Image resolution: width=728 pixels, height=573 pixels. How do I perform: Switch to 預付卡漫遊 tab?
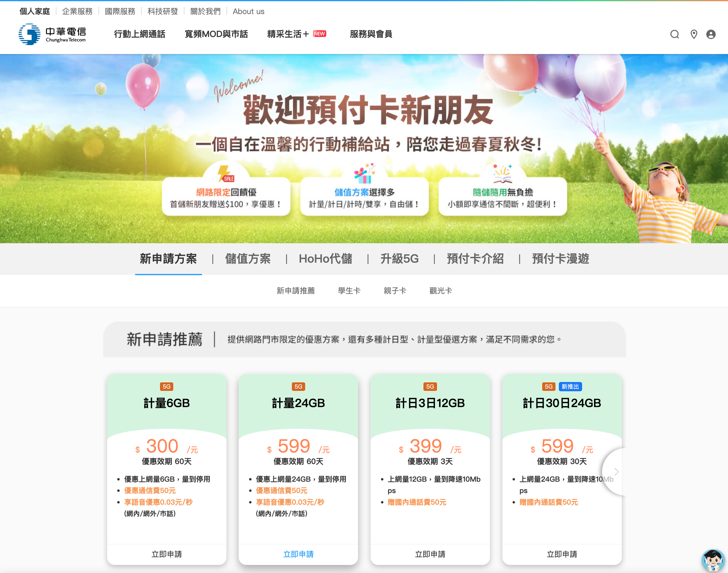(560, 259)
